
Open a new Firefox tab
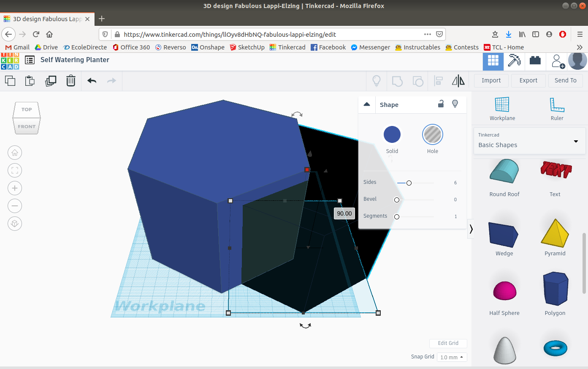coord(102,19)
